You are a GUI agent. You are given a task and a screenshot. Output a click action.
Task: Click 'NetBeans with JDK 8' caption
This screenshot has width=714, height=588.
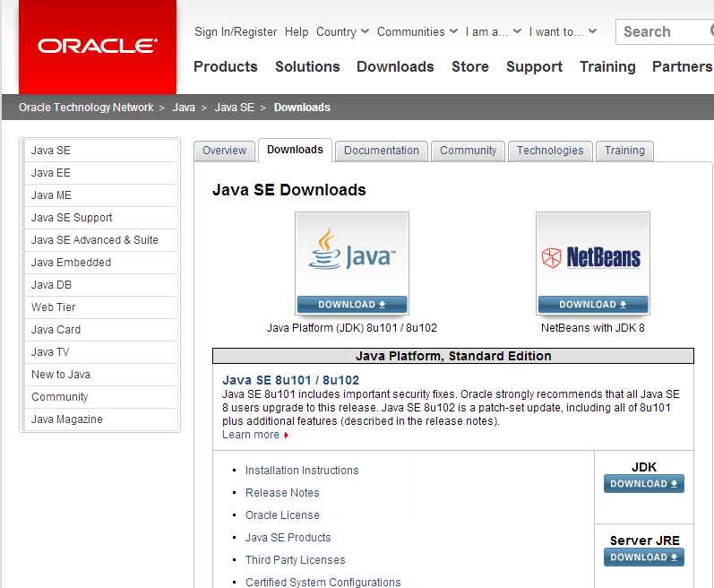[x=593, y=328]
